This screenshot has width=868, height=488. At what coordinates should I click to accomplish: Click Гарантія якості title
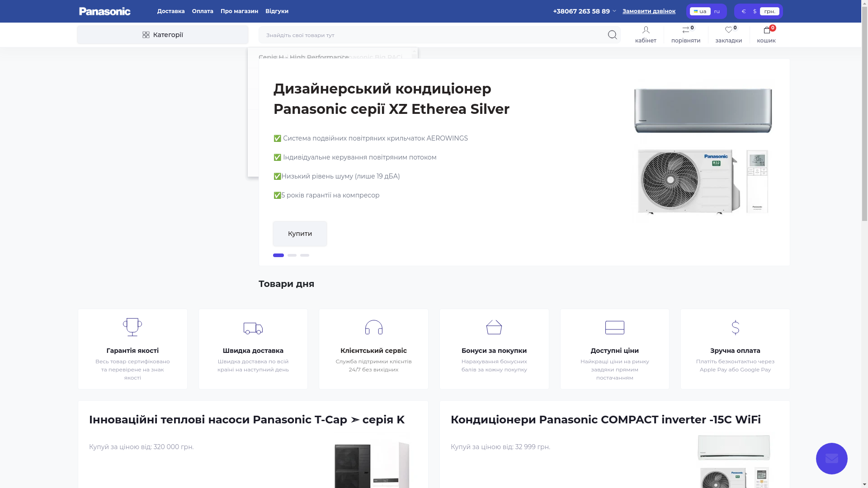(x=132, y=351)
